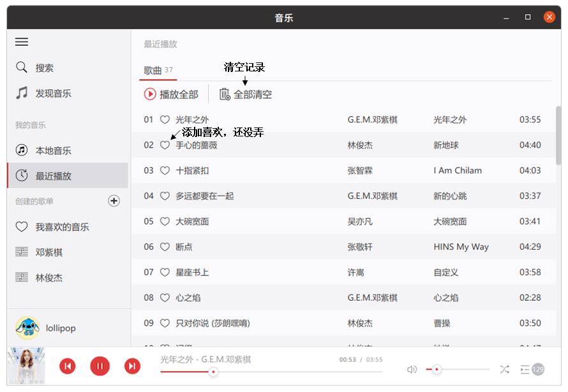Toggle shuffle play mode icon
Image resolution: width=568 pixels, height=392 pixels.
pyautogui.click(x=504, y=370)
